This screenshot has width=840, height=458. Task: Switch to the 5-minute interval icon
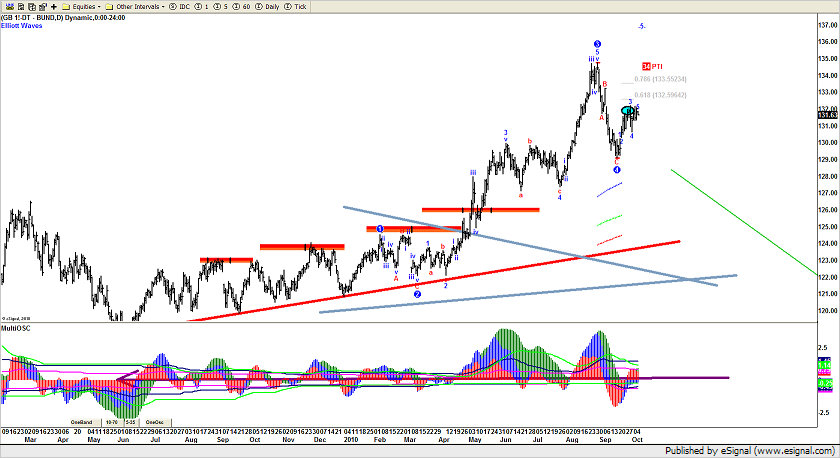click(x=222, y=6)
